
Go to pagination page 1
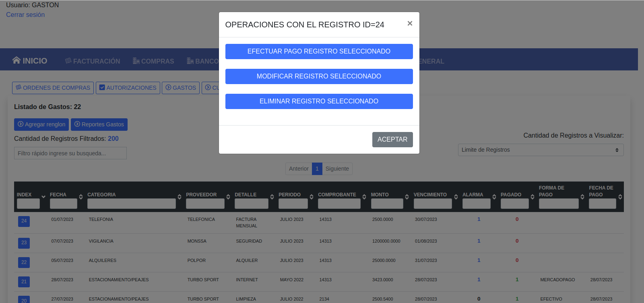317,169
